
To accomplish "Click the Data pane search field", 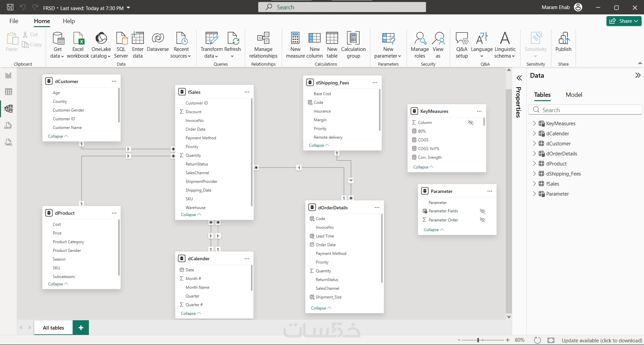I will 585,110.
